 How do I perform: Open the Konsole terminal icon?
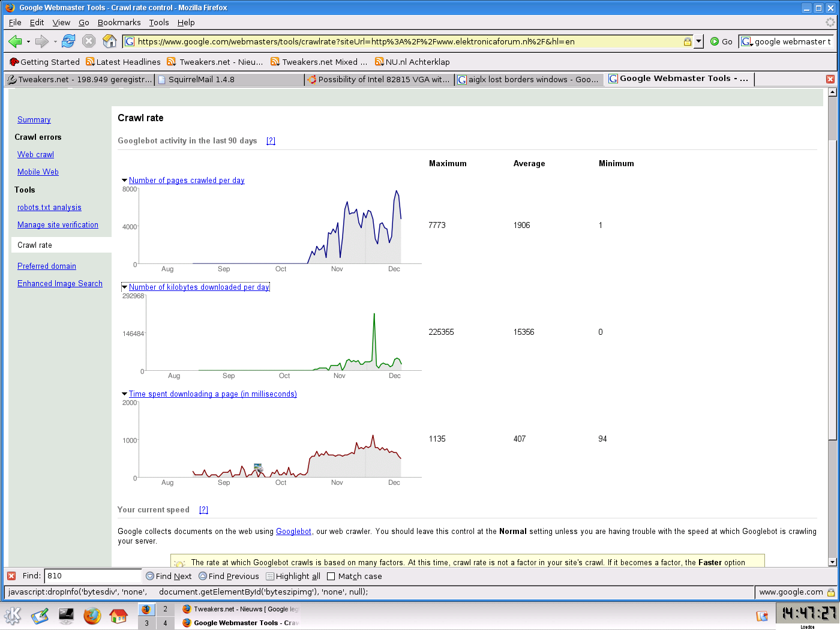[66, 616]
